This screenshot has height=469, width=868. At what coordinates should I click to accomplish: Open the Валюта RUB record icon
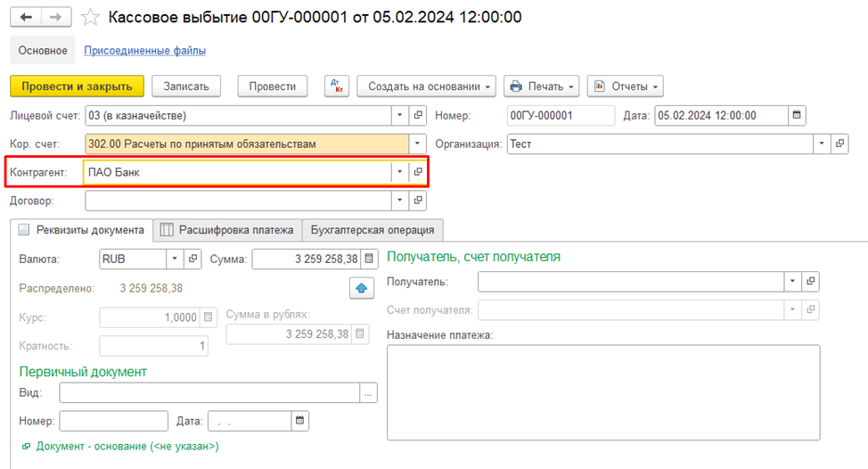tap(192, 259)
